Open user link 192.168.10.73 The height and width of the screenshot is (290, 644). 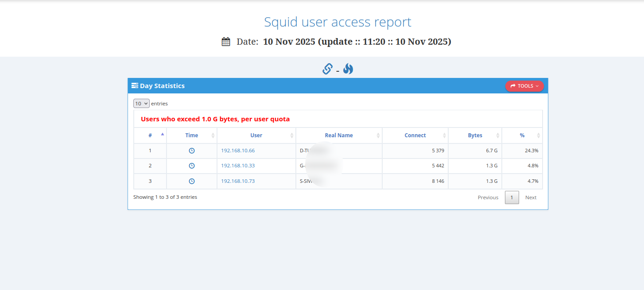pyautogui.click(x=238, y=181)
